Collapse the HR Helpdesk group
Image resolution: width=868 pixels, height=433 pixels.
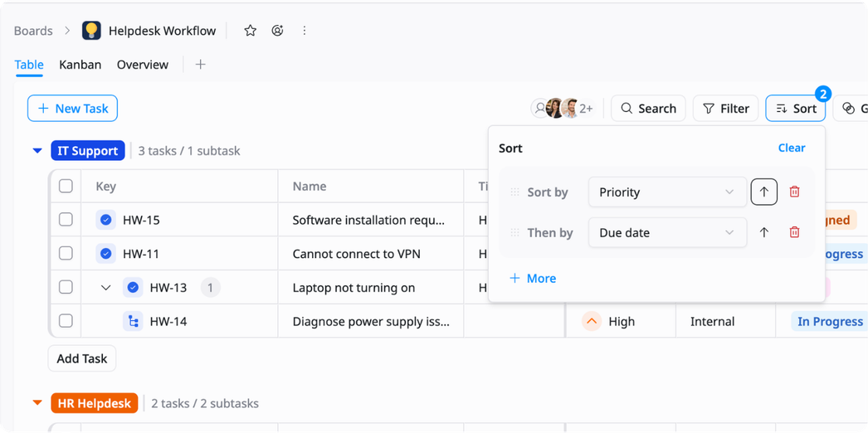(x=37, y=403)
